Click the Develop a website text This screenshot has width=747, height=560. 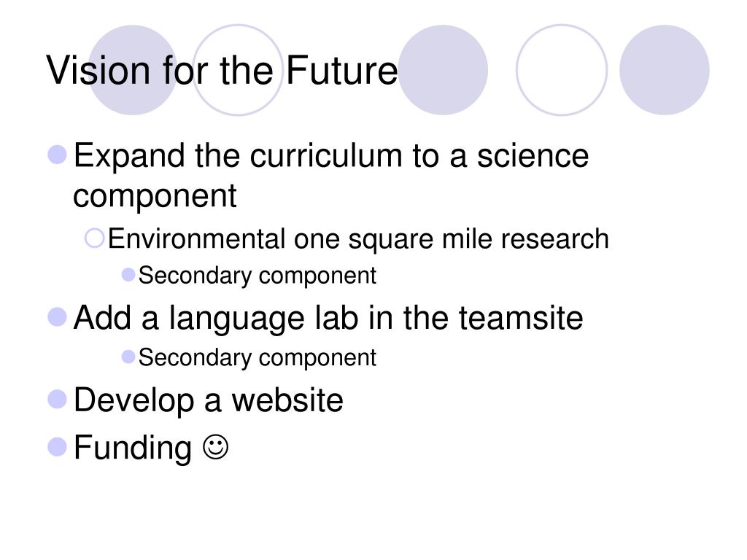point(208,400)
